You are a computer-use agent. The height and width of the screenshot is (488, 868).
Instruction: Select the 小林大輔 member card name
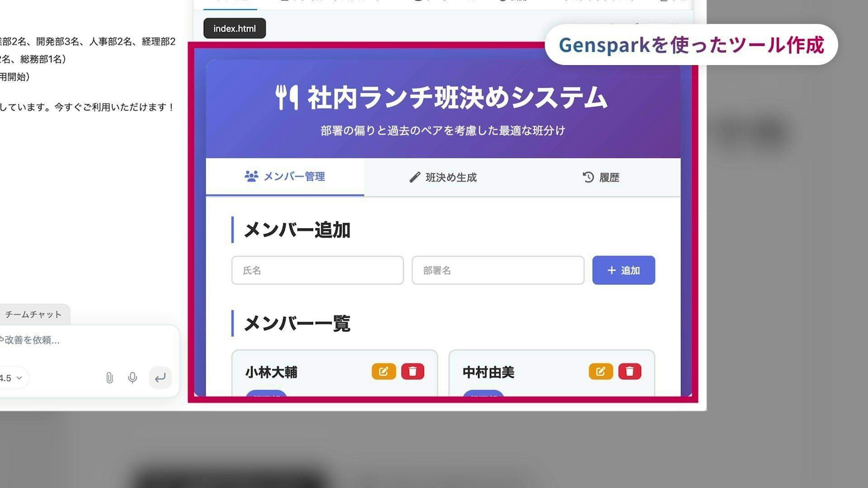click(x=271, y=373)
